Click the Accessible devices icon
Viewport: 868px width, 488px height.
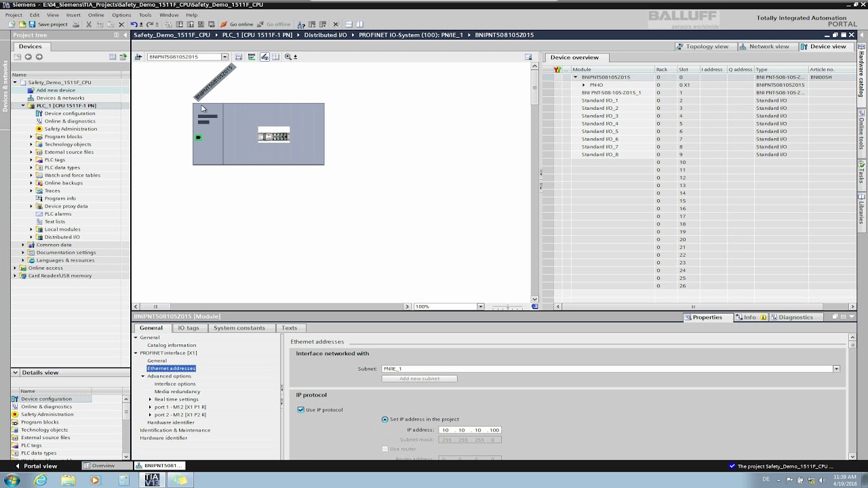(x=302, y=24)
